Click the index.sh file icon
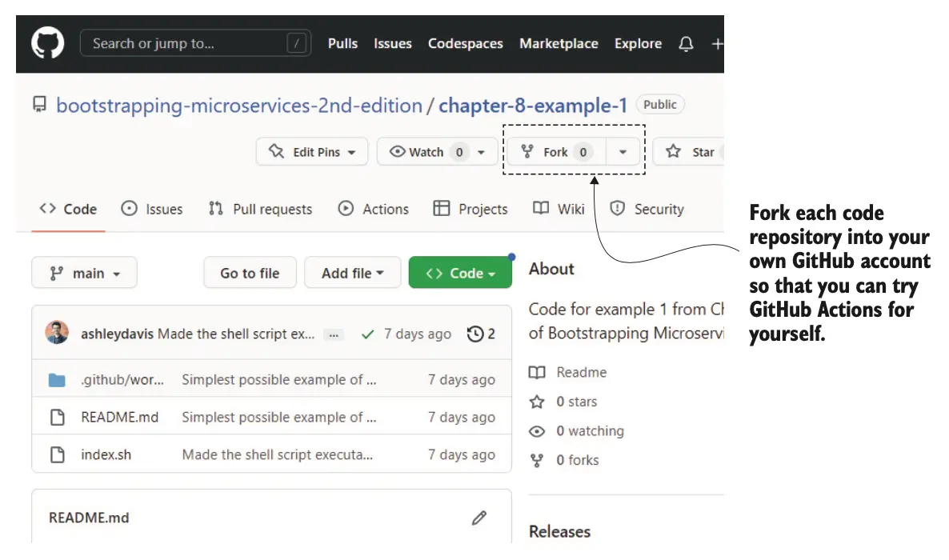The image size is (949, 560). coord(57,454)
